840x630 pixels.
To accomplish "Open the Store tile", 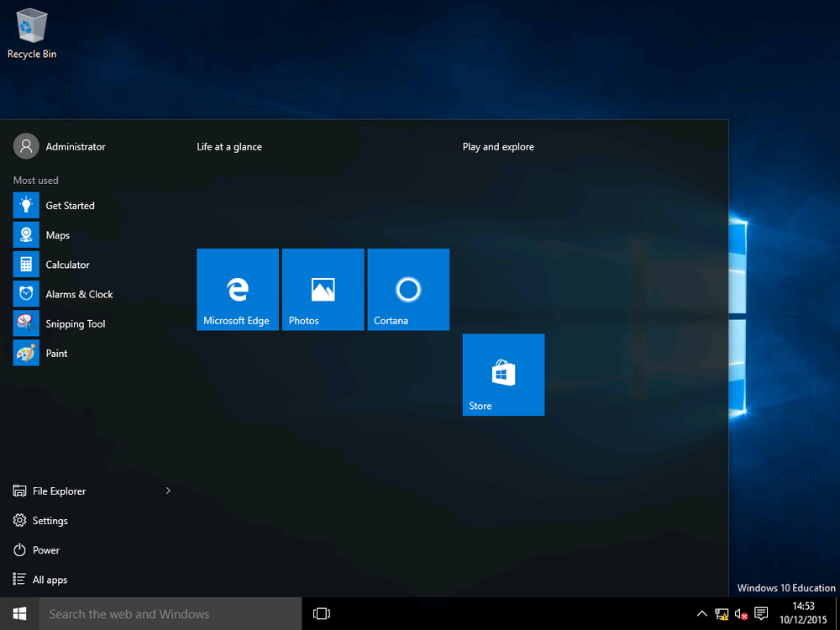I will 503,375.
